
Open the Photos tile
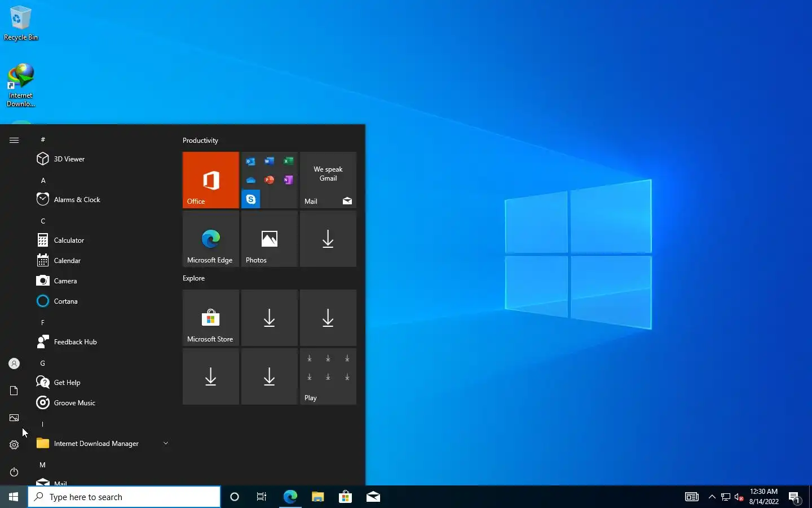point(270,239)
